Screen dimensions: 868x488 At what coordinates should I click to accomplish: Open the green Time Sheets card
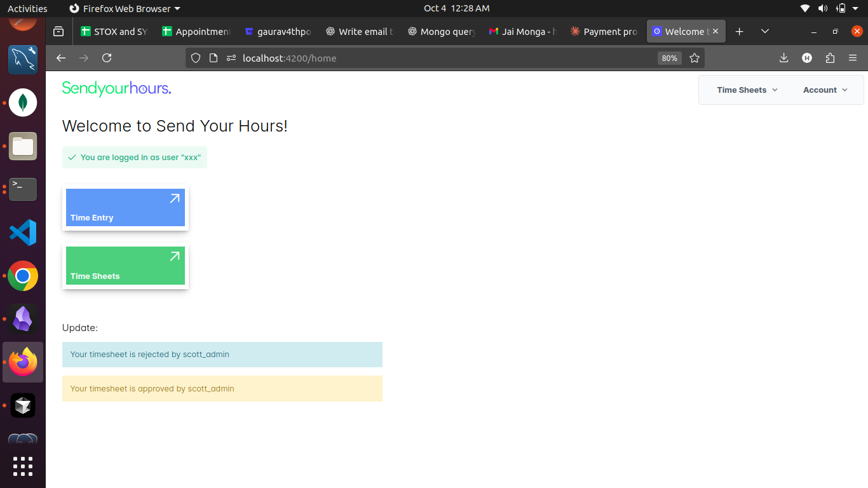coord(125,266)
